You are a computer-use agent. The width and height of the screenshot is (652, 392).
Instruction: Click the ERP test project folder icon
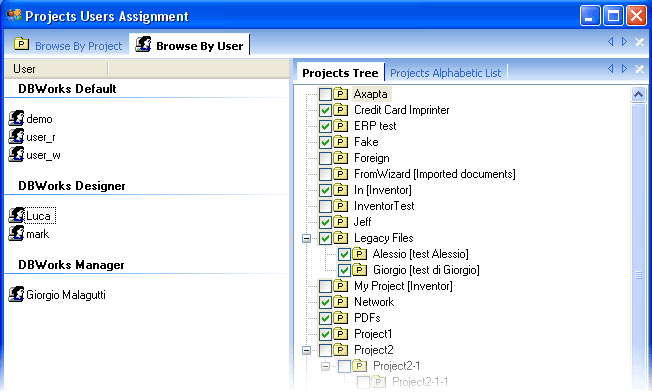click(341, 126)
